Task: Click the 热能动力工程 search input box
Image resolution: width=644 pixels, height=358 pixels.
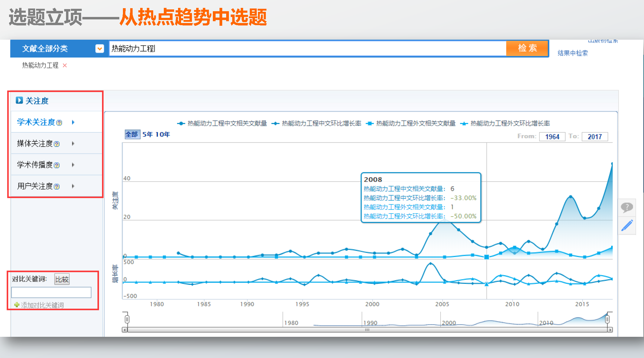Action: point(307,48)
